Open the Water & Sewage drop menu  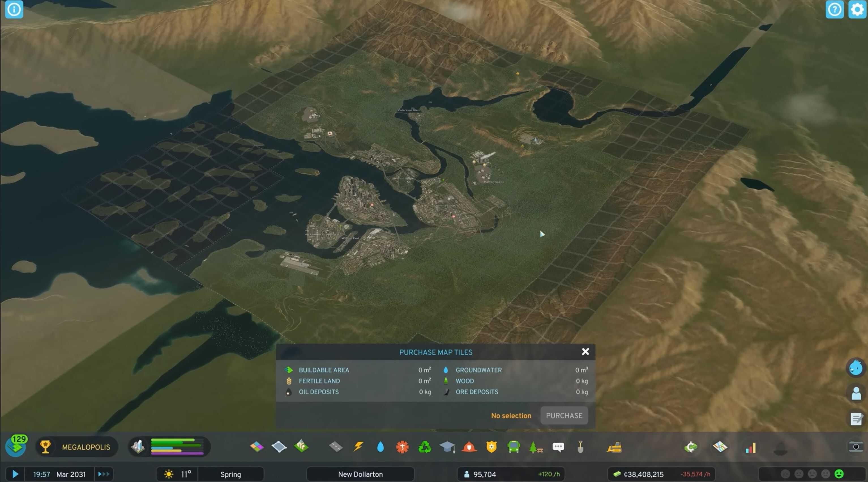[380, 447]
